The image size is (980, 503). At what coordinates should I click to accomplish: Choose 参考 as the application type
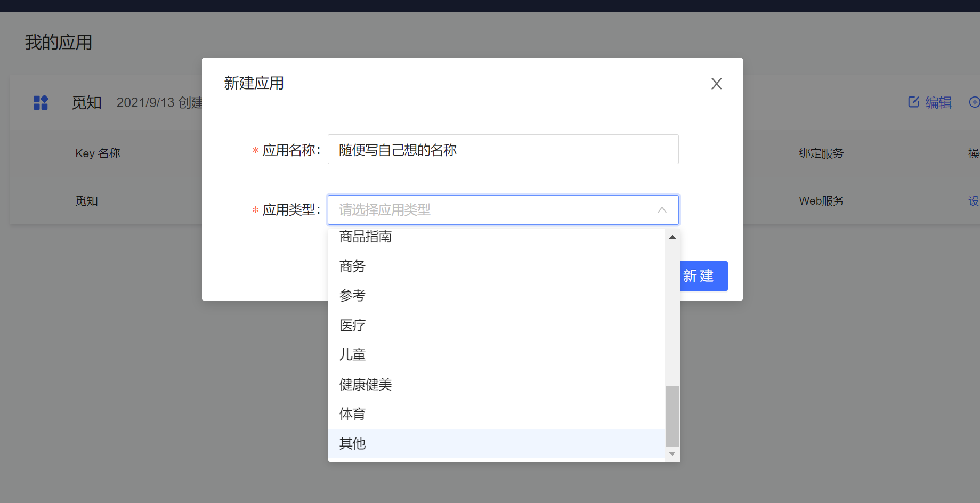(x=352, y=295)
